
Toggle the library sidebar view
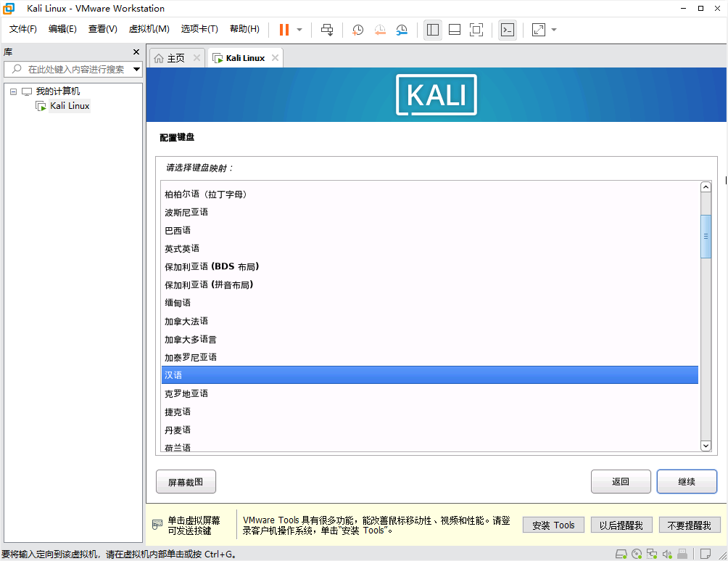click(x=433, y=30)
